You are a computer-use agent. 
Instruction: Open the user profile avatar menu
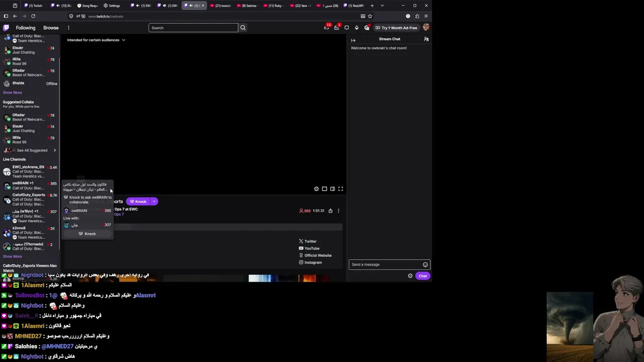pos(426,28)
